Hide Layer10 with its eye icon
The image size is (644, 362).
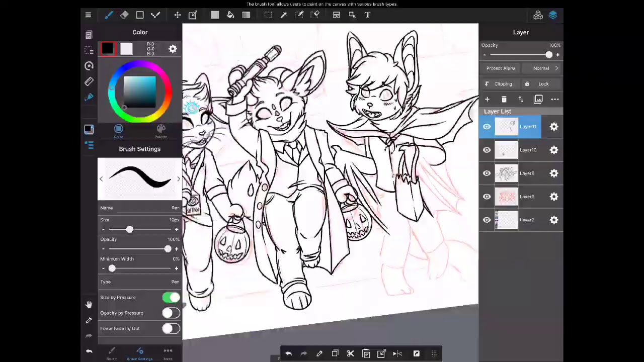(487, 150)
